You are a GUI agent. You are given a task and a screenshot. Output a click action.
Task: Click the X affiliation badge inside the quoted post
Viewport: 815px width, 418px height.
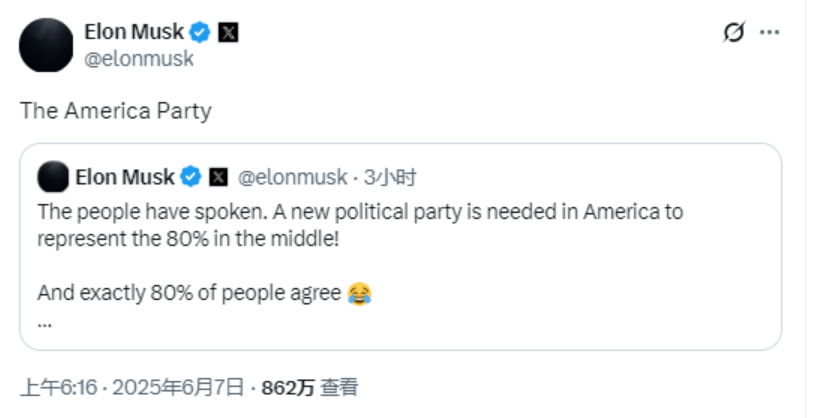pyautogui.click(x=218, y=177)
